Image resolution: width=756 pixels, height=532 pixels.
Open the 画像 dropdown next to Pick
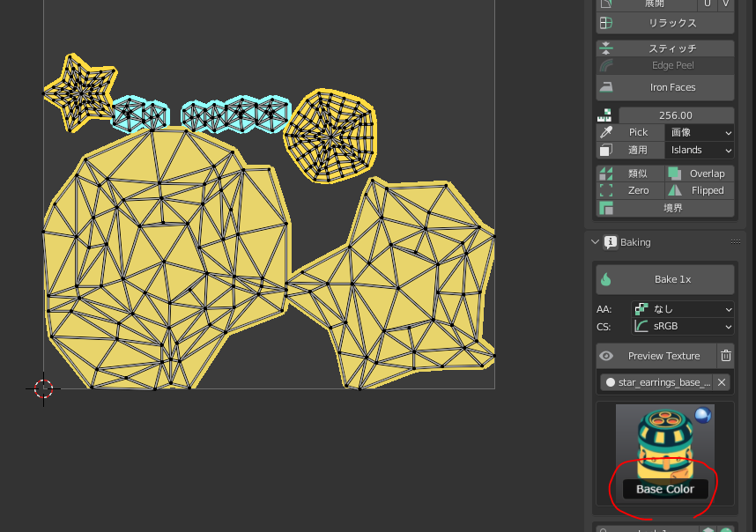[x=699, y=132]
